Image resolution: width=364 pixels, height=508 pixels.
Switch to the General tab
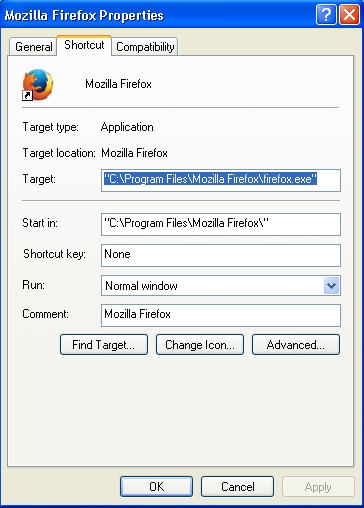pyautogui.click(x=33, y=47)
